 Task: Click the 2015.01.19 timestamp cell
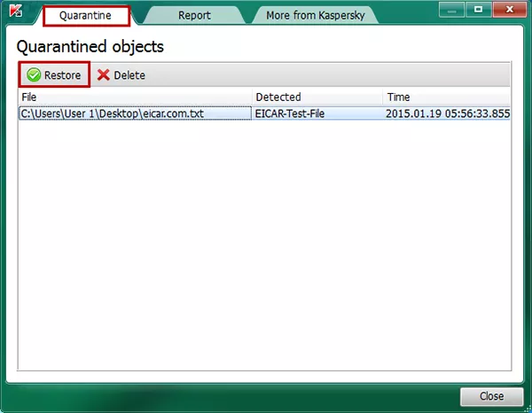447,113
